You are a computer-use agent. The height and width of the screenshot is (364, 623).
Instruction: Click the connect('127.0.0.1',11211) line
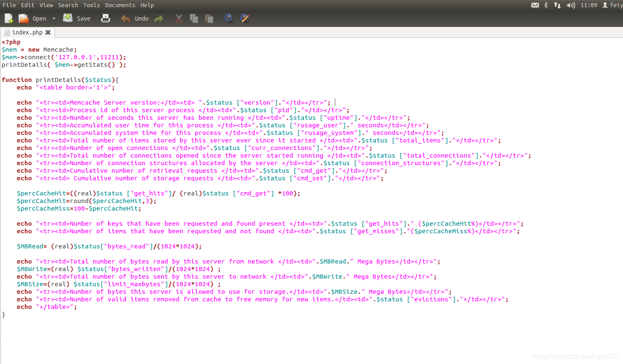pos(64,57)
